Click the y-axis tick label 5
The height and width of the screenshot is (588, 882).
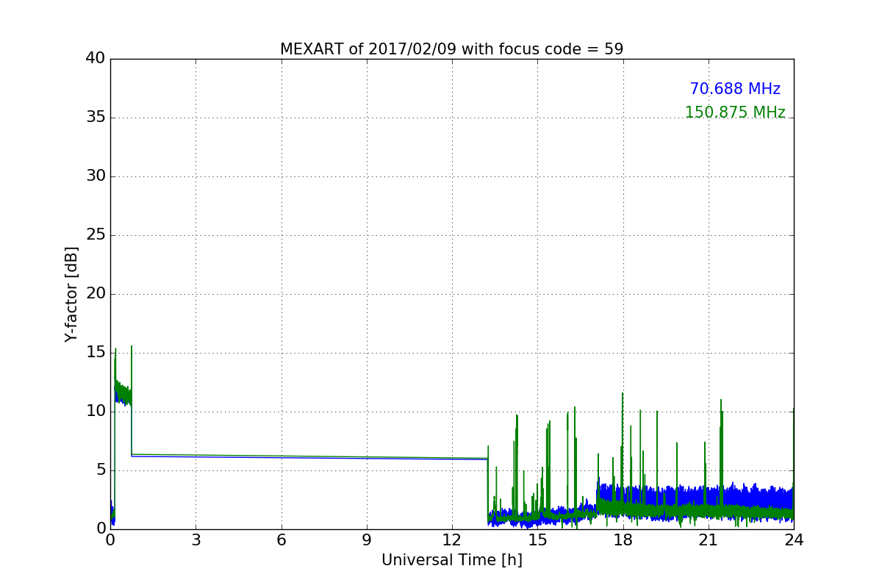(101, 470)
